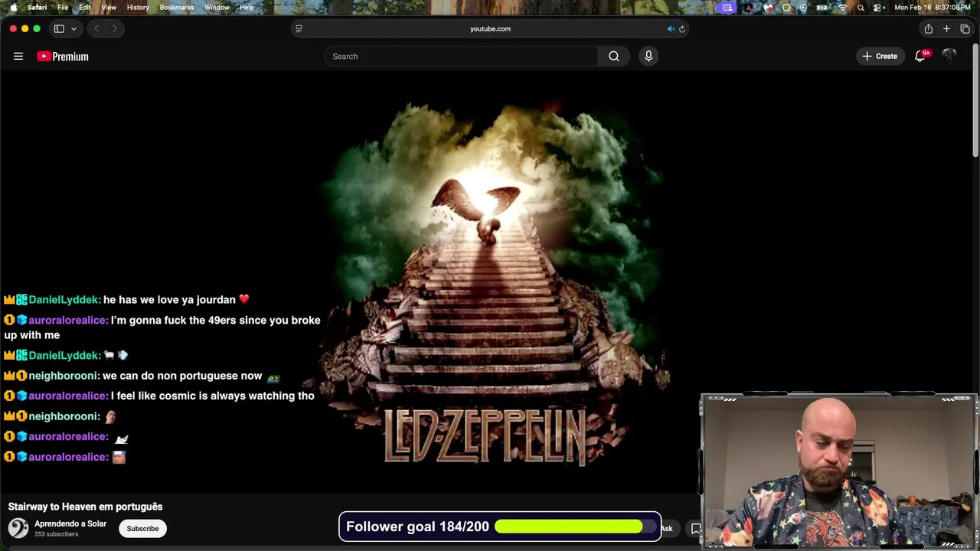Open the File menu
The height and width of the screenshot is (551, 980).
click(63, 7)
